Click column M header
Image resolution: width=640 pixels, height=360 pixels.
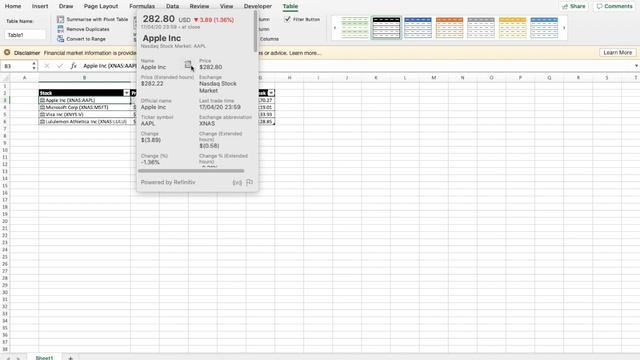[x=433, y=78]
